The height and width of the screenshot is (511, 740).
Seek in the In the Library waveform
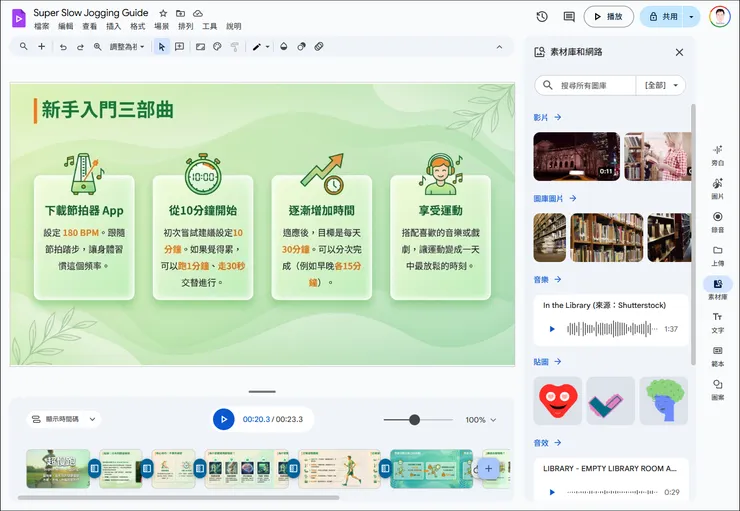[612, 329]
